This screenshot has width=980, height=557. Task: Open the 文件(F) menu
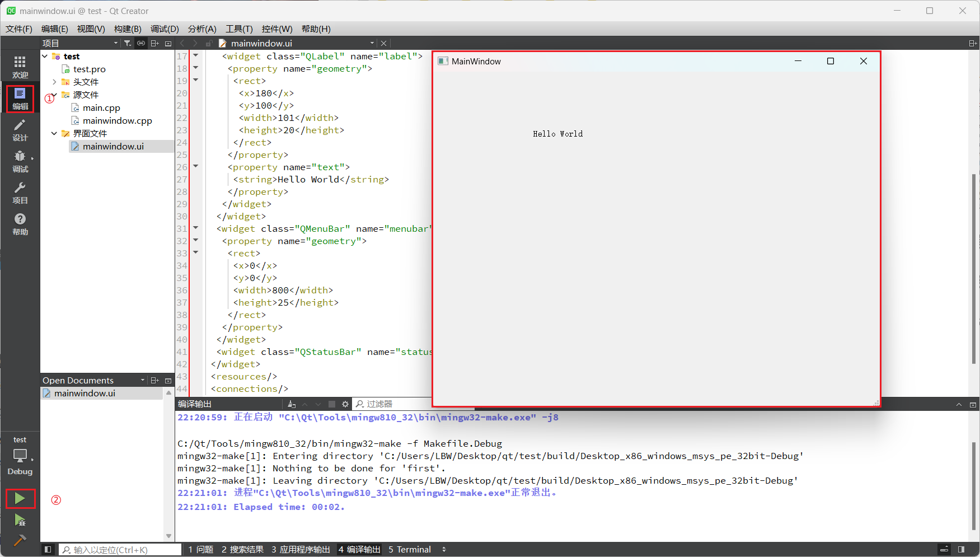coord(19,29)
